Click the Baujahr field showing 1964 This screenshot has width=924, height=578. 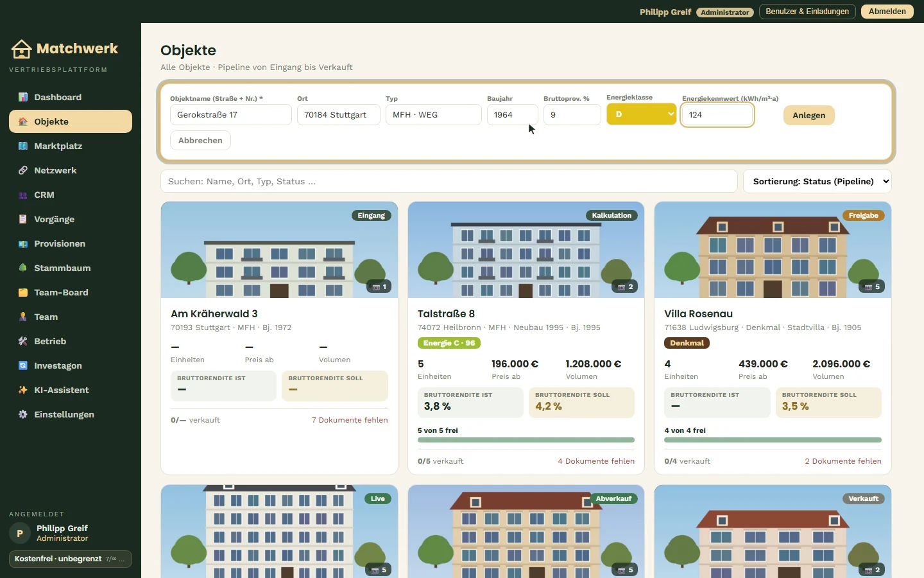[x=513, y=115]
